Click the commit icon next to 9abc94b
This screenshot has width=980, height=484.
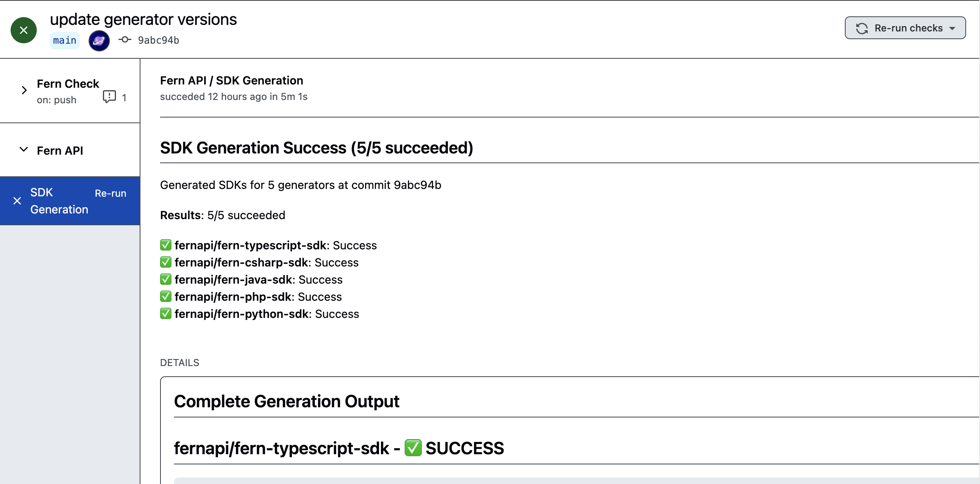click(125, 40)
